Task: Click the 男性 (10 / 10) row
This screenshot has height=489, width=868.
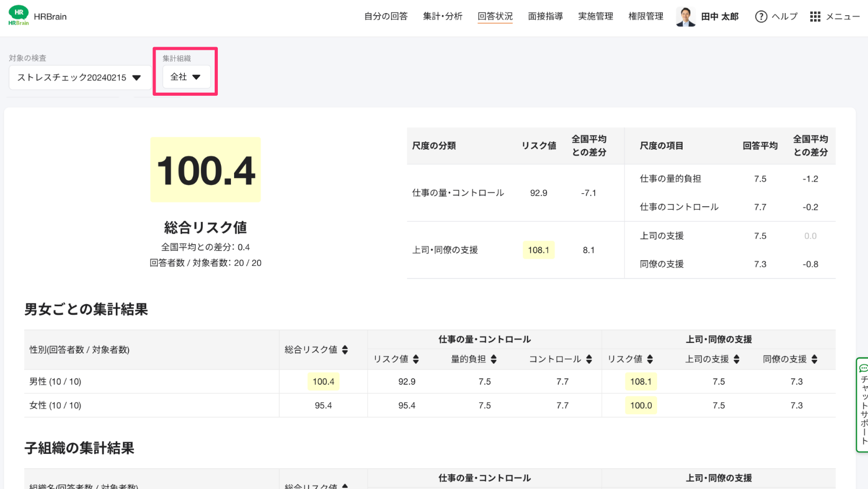Action: pyautogui.click(x=430, y=382)
